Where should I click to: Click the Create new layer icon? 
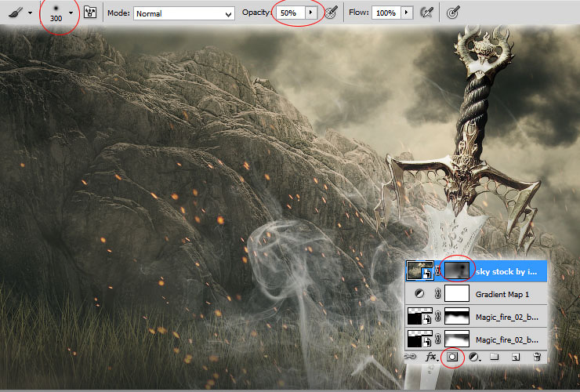pos(516,358)
